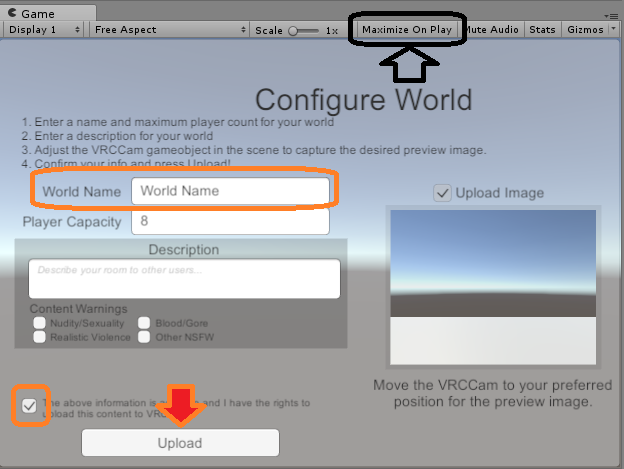Viewport: 624px width, 469px height.
Task: Toggle Mute Audio button
Action: click(x=492, y=30)
